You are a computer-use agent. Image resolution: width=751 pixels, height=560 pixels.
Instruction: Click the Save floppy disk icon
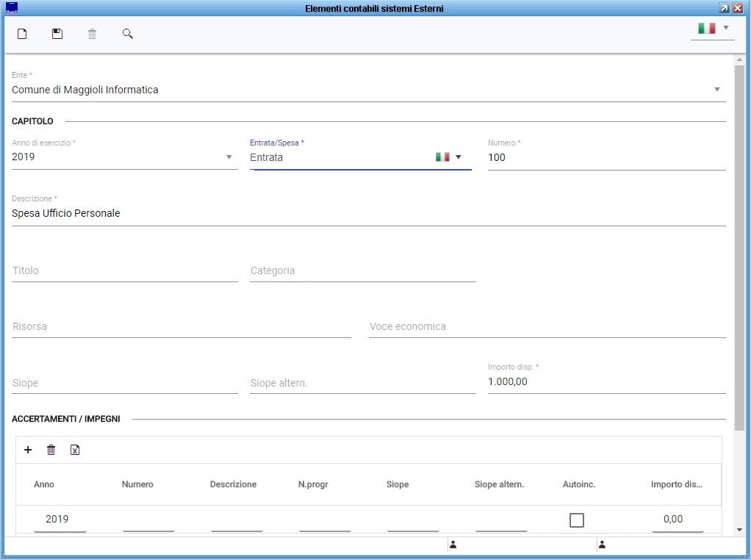coord(57,34)
